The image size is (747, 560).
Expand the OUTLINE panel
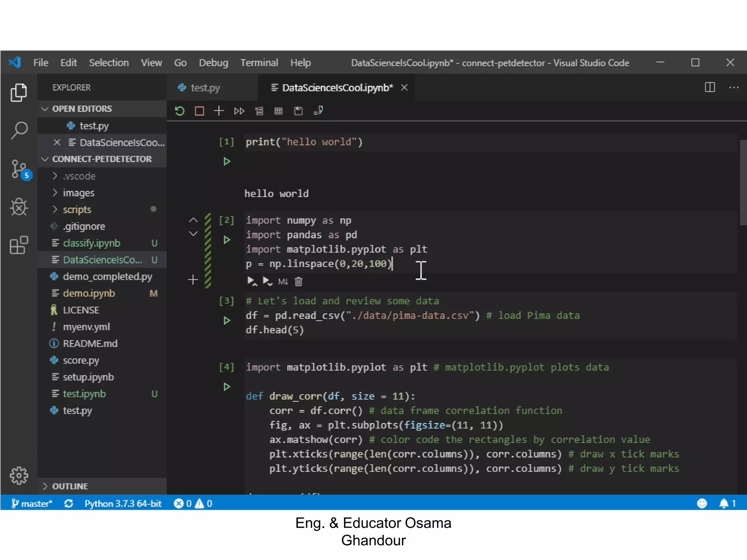point(70,486)
